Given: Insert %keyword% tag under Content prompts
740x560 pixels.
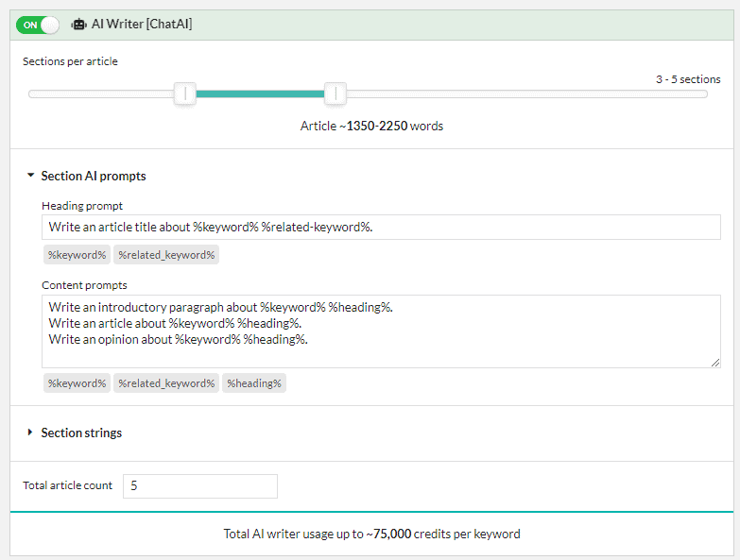Looking at the screenshot, I should pyautogui.click(x=77, y=383).
